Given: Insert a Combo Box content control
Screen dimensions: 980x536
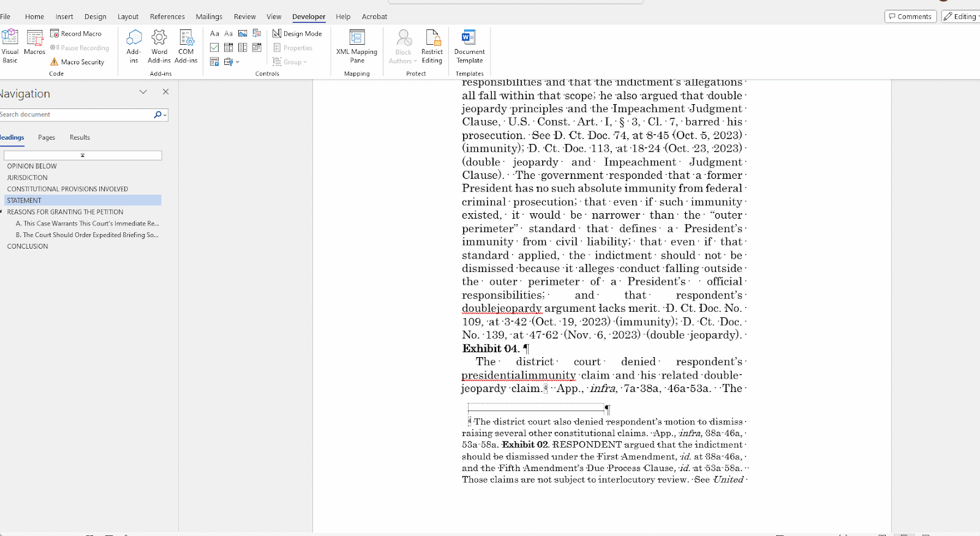Looking at the screenshot, I should click(228, 48).
